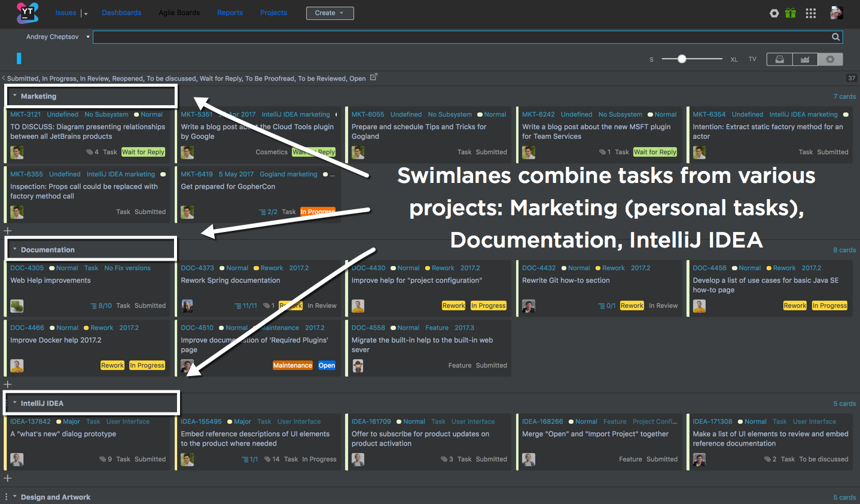Collapse the Design and Artwork swimlane

[14, 497]
